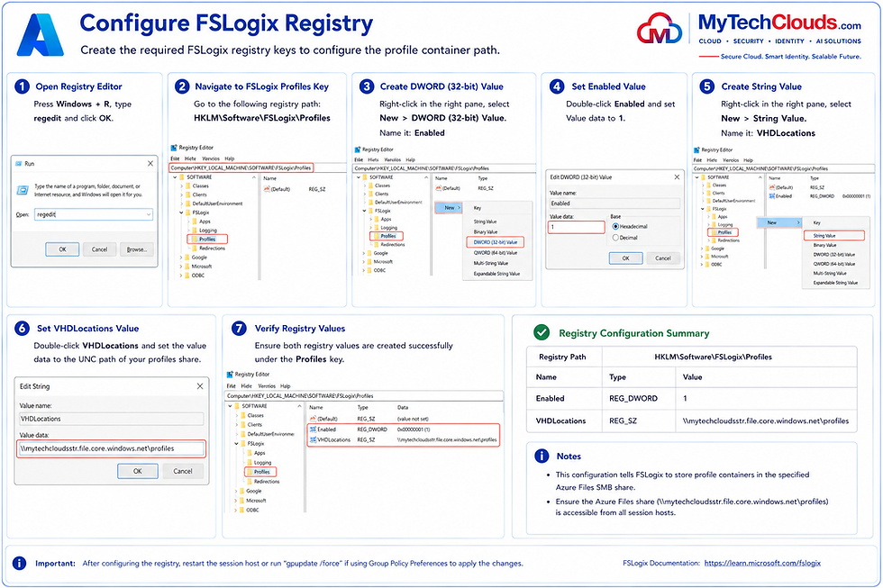
Task: Choose Expandable String Value in step 5 menu
Action: click(x=835, y=283)
